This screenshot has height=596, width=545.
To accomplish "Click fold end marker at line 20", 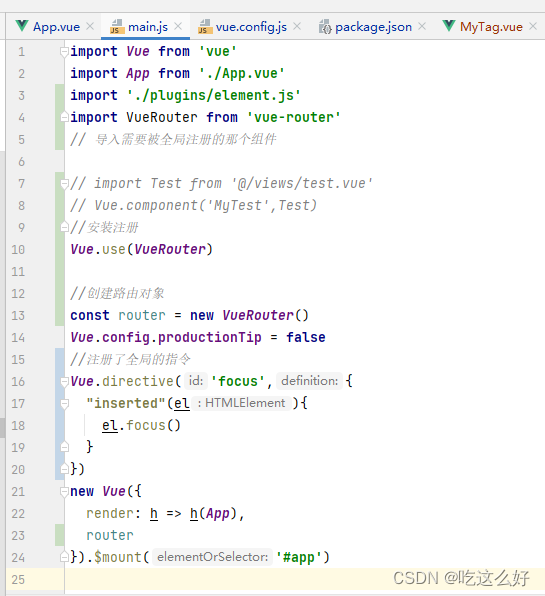I will click(65, 469).
